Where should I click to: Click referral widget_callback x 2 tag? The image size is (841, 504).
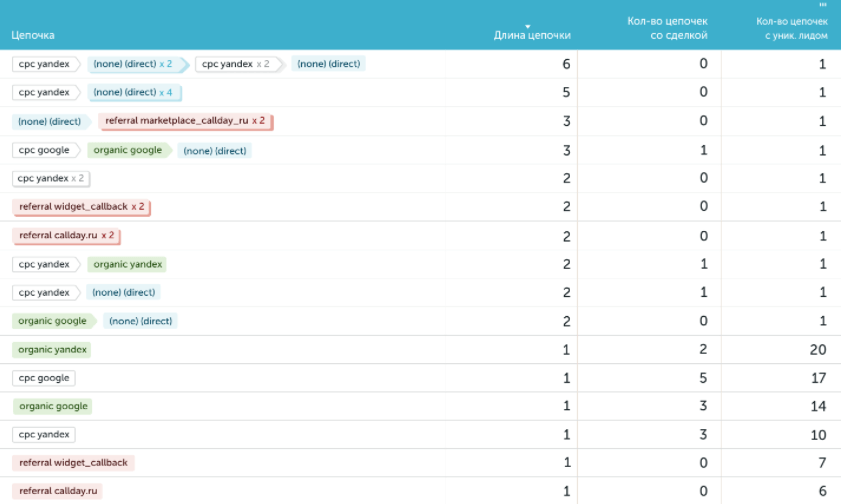tap(82, 207)
